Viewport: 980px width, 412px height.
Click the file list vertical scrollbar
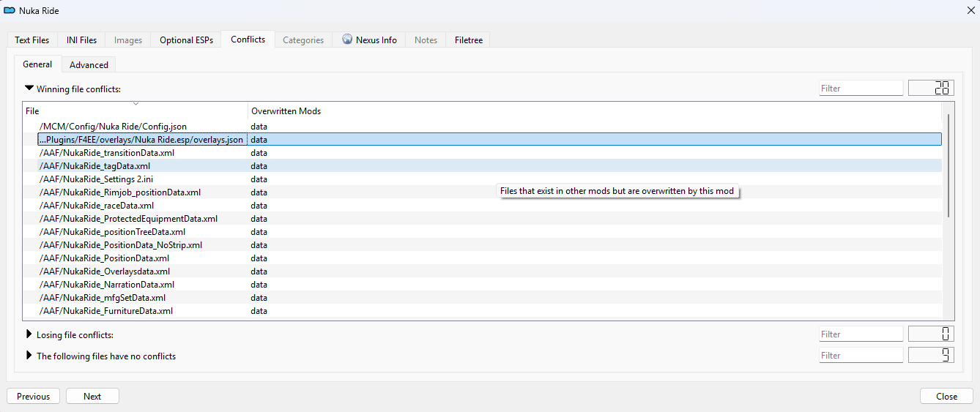point(949,165)
